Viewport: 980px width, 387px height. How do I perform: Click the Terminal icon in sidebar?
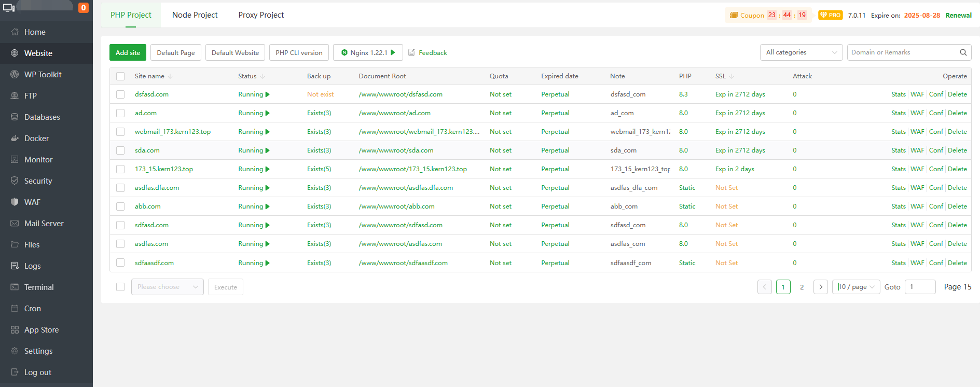[15, 287]
